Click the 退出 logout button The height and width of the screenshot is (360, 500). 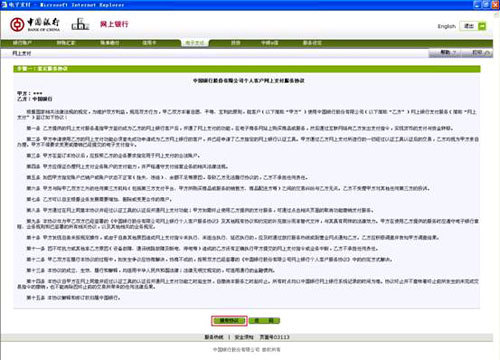point(469,26)
